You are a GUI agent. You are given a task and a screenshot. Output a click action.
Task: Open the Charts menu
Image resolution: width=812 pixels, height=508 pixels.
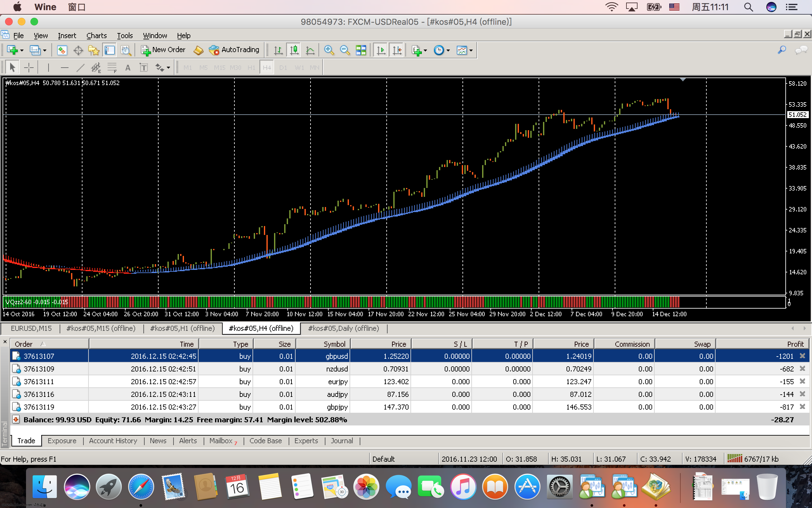[96, 36]
